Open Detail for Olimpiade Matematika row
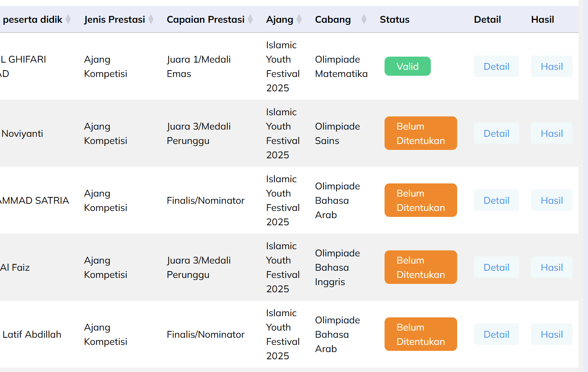Image resolution: width=588 pixels, height=372 pixels. pos(496,66)
